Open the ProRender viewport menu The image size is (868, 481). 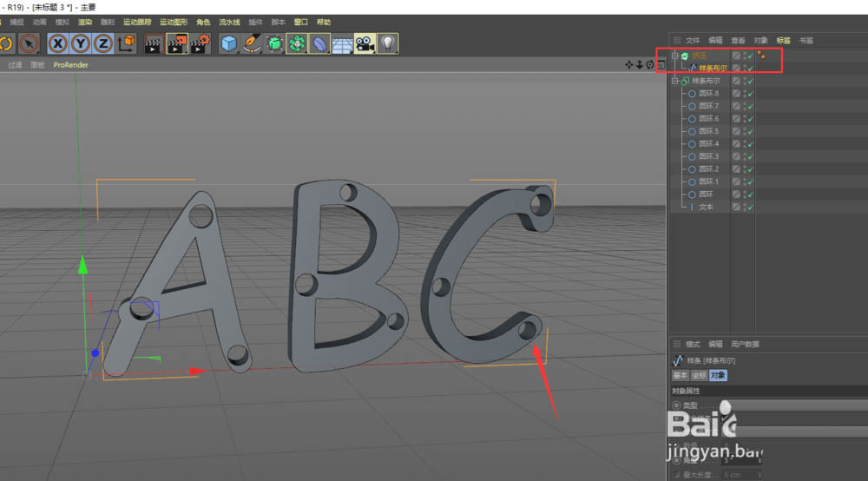pos(71,65)
